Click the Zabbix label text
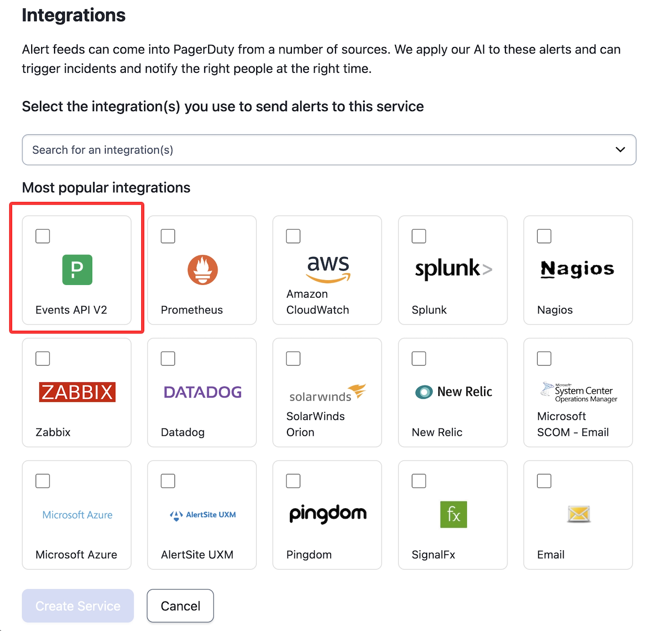 click(53, 432)
